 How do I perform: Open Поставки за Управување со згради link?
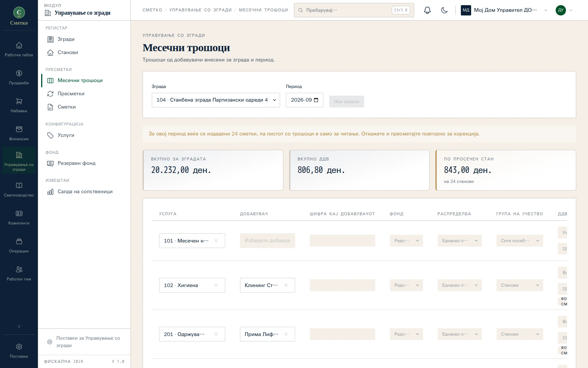[x=84, y=342]
